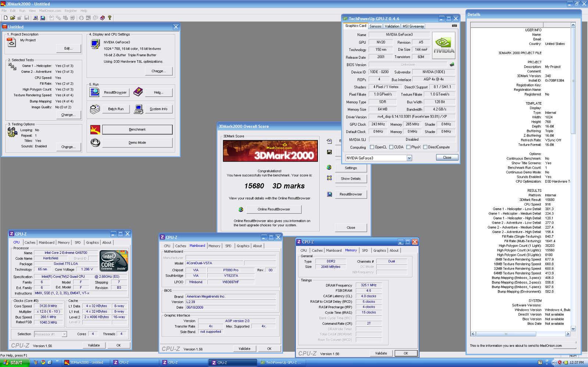Toggle the PhysX checkbox in GPU-Z
588x367 pixels.
pos(408,147)
